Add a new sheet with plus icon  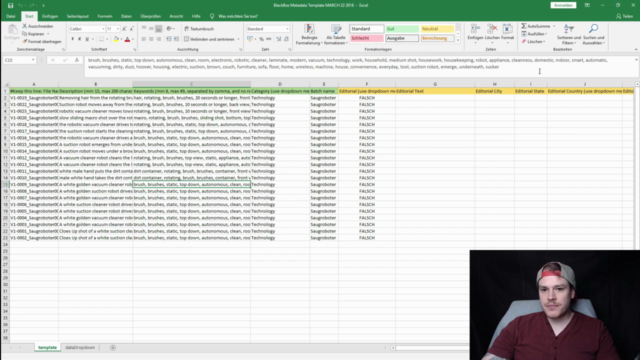click(x=113, y=348)
